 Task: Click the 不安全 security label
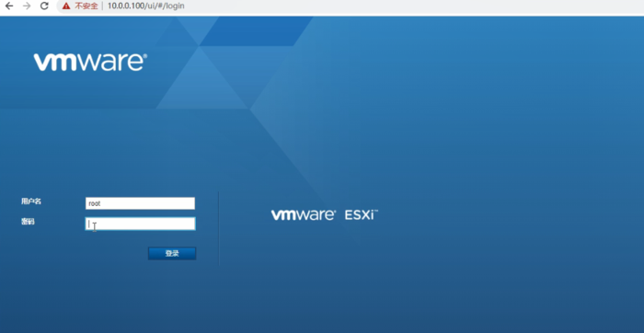[x=86, y=6]
